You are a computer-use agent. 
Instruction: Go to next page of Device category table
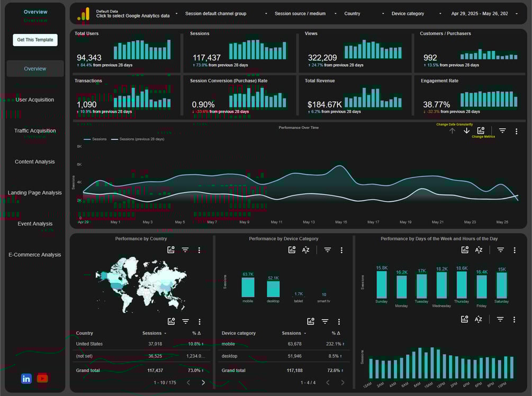tap(342, 382)
